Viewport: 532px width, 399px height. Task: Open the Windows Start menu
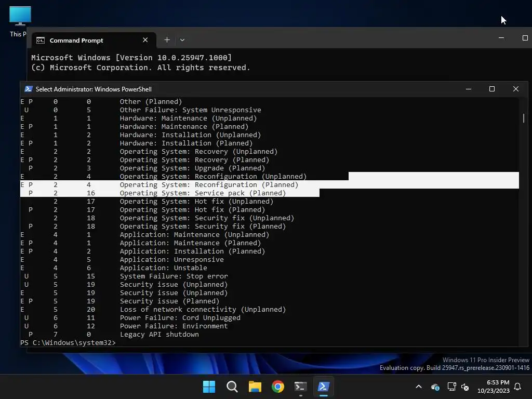tap(209, 387)
